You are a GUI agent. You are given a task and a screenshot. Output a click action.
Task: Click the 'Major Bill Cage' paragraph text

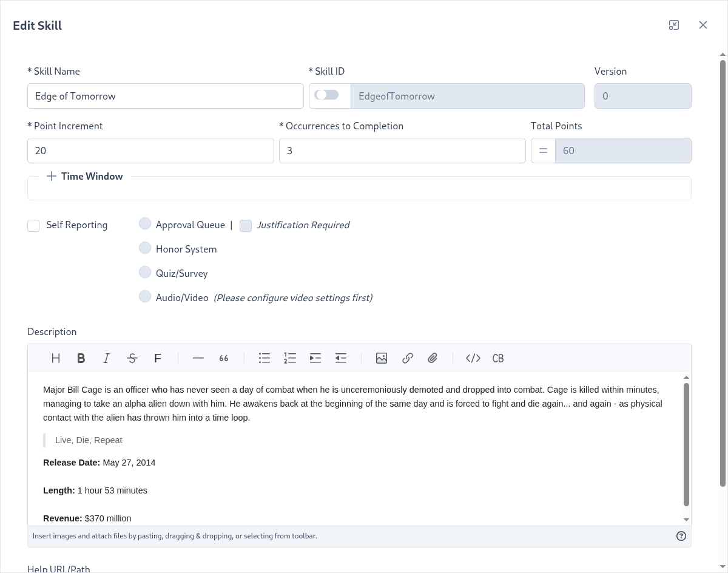tap(353, 404)
